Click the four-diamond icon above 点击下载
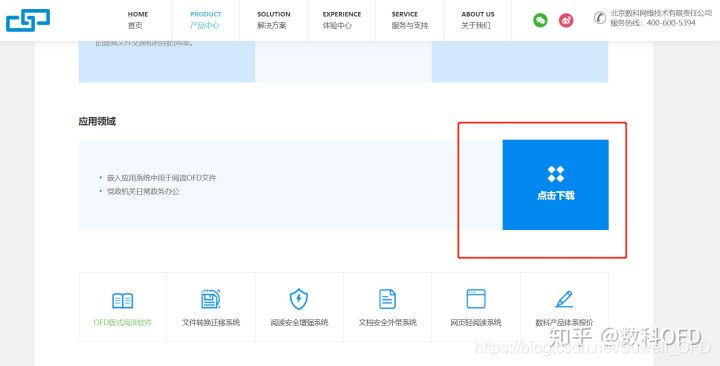 pyautogui.click(x=556, y=174)
